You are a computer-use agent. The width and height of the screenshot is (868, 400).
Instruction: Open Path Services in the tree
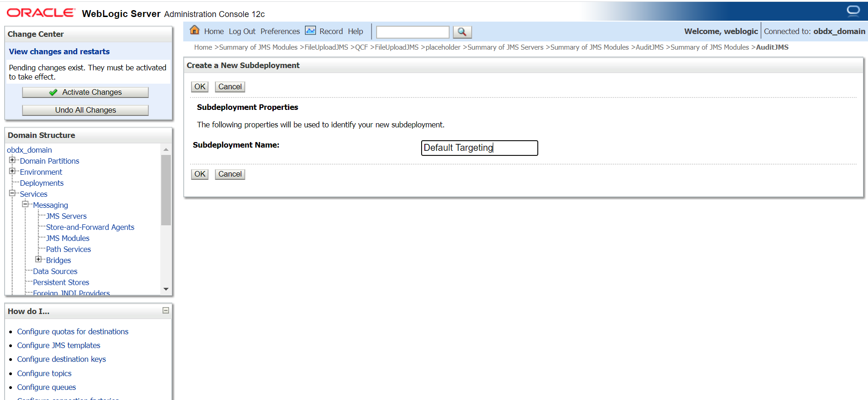68,249
